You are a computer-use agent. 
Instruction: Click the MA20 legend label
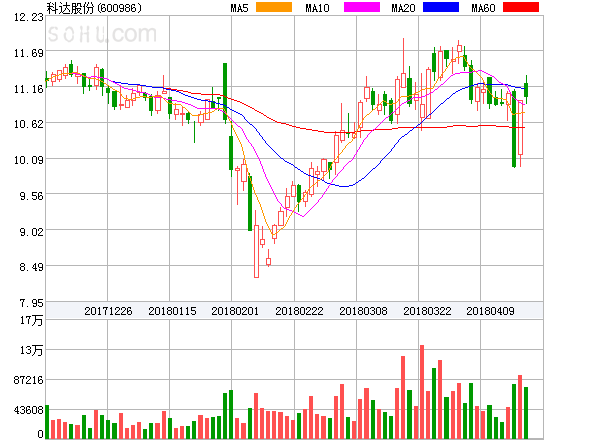click(403, 8)
